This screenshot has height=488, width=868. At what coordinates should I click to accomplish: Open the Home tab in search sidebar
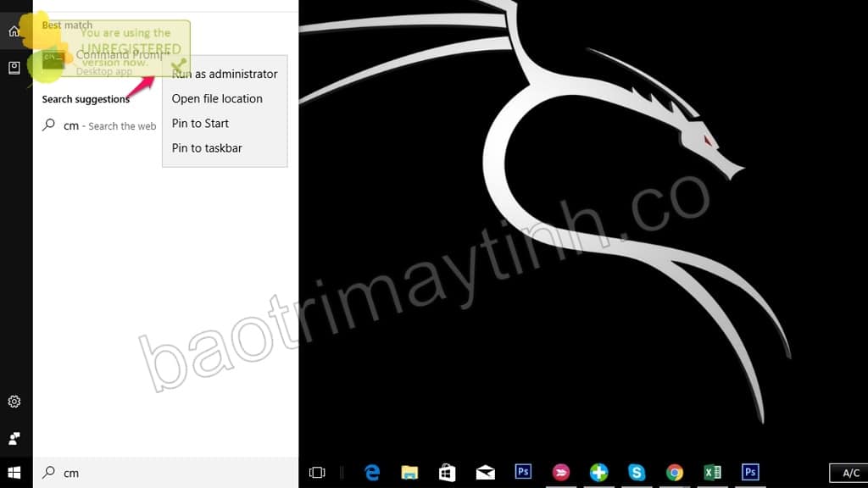14,31
